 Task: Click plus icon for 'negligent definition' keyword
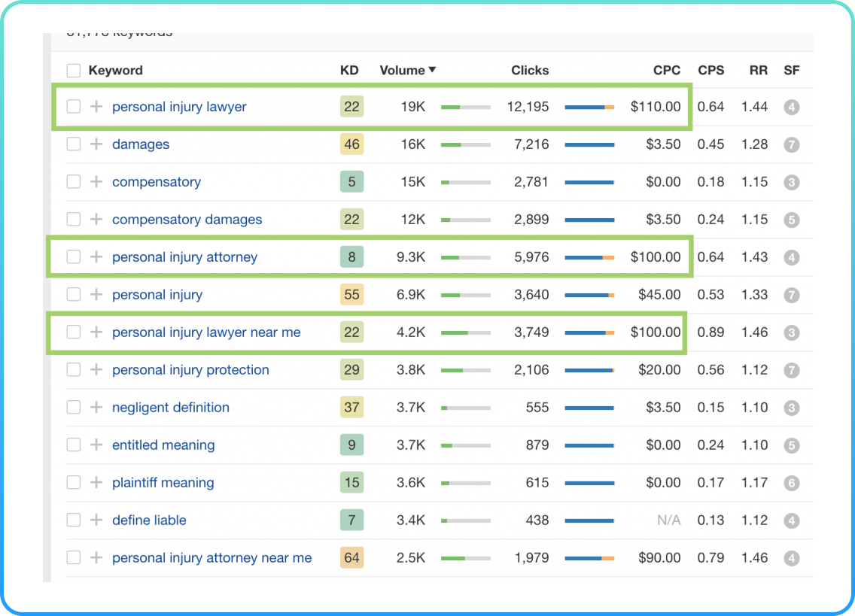pyautogui.click(x=96, y=408)
